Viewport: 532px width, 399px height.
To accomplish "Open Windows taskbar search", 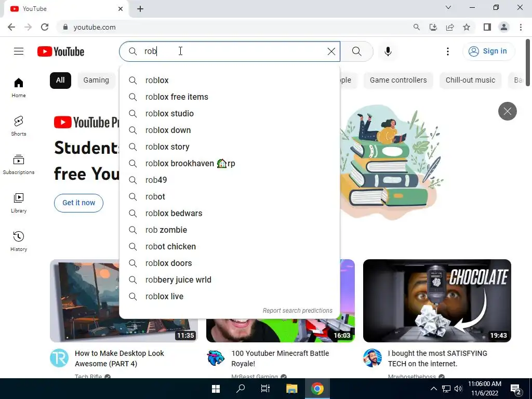I will (x=241, y=389).
